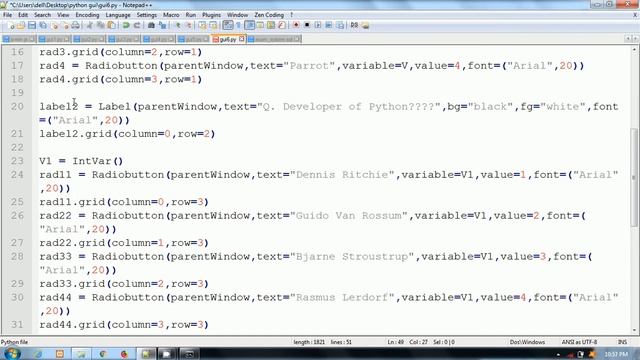Click the last plugin icon on toolbar
The width and height of the screenshot is (640, 360).
(x=365, y=25)
